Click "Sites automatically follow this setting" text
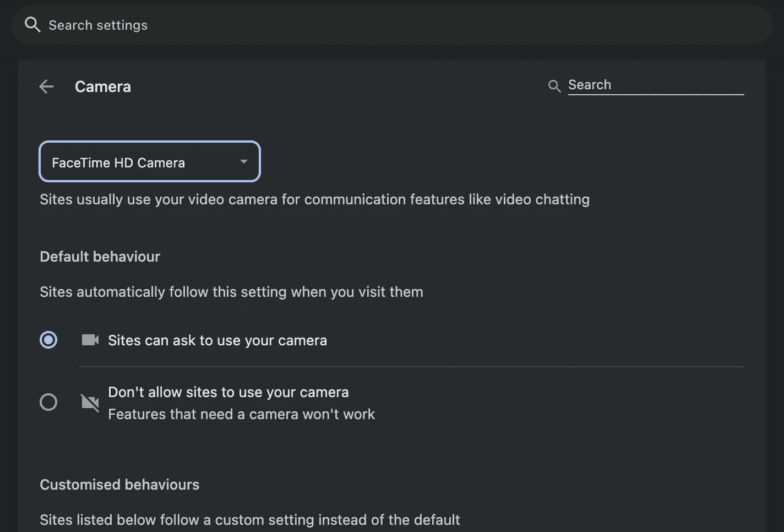This screenshot has width=784, height=532. point(231,292)
